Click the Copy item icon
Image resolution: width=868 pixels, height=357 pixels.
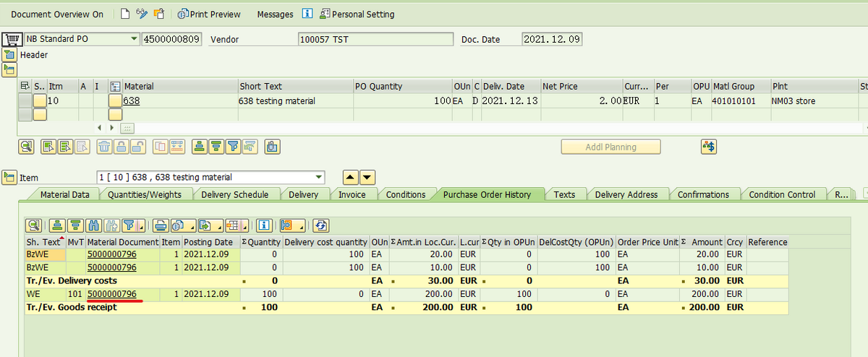tap(160, 147)
